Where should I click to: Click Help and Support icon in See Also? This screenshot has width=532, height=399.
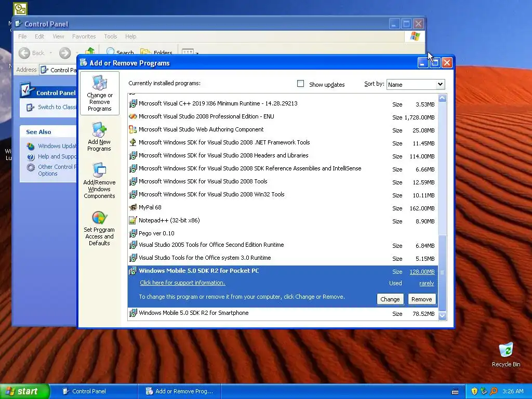point(31,157)
